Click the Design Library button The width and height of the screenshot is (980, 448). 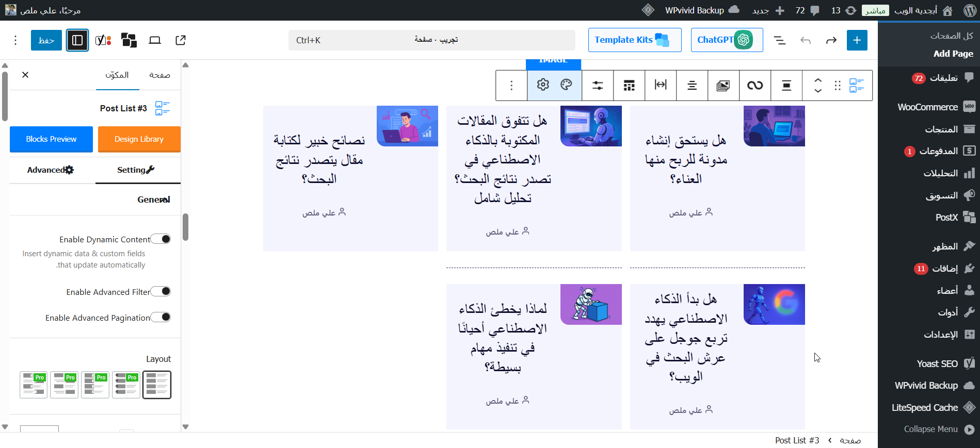pyautogui.click(x=139, y=139)
